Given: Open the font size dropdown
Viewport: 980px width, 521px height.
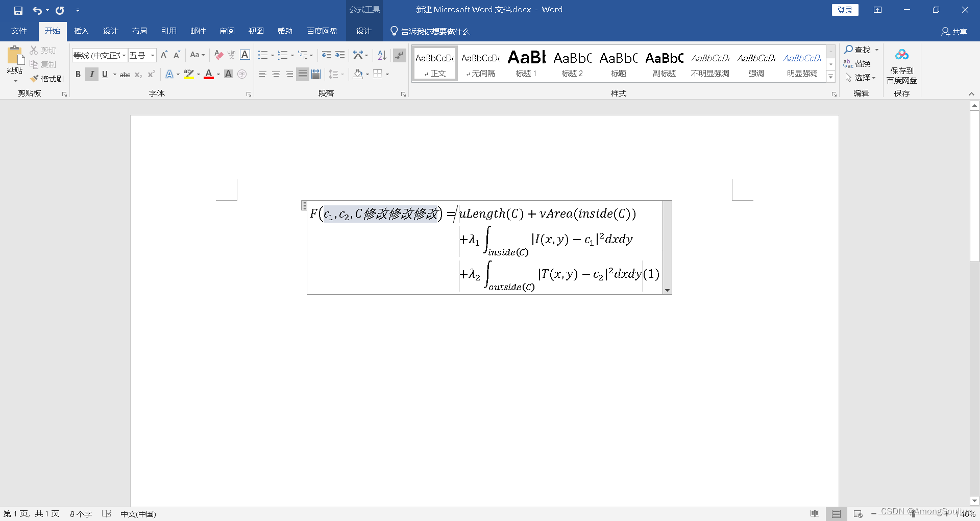Looking at the screenshot, I should [151, 55].
